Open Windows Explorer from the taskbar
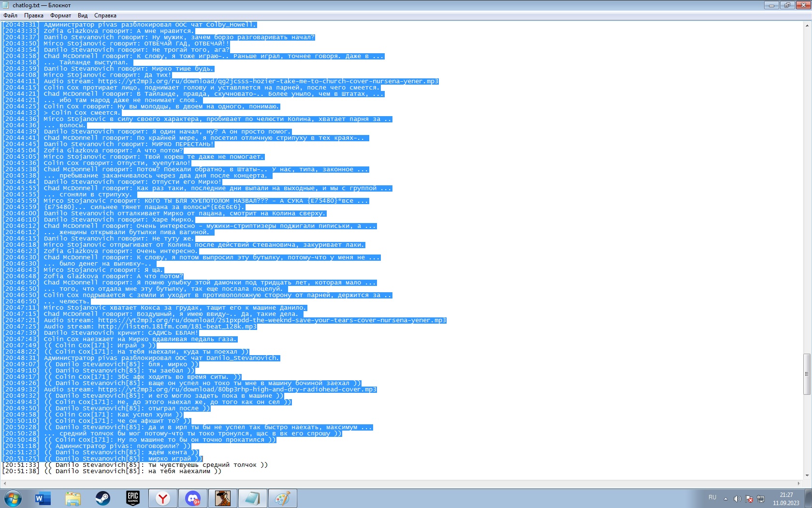This screenshot has height=508, width=812. tap(73, 498)
